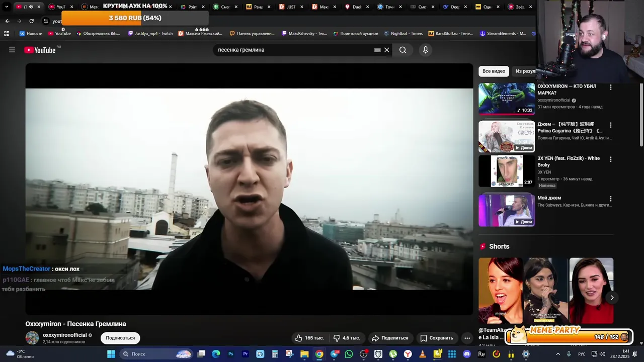
Task: Start voice search with microphone
Action: (425, 50)
